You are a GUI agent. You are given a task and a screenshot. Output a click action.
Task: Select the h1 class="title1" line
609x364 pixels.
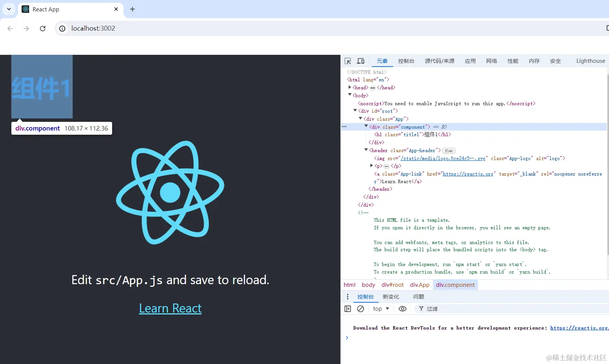[412, 135]
